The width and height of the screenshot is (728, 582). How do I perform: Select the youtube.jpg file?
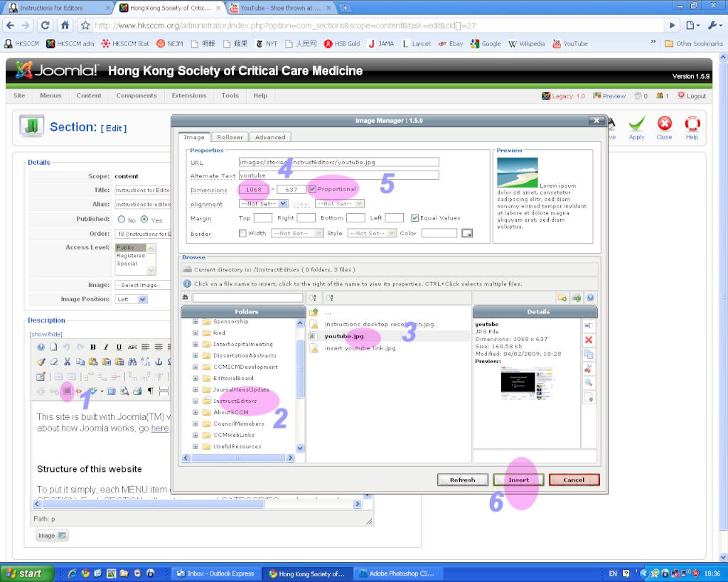point(344,336)
